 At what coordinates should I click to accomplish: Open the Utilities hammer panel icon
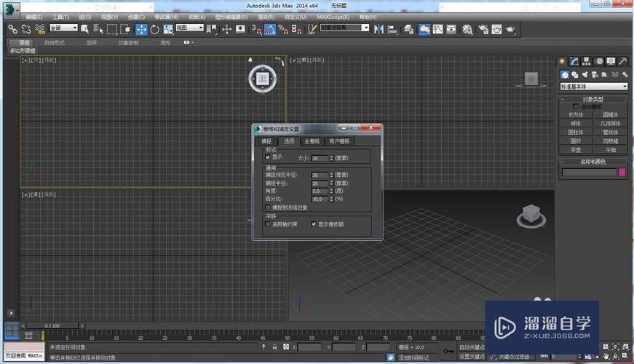(623, 61)
